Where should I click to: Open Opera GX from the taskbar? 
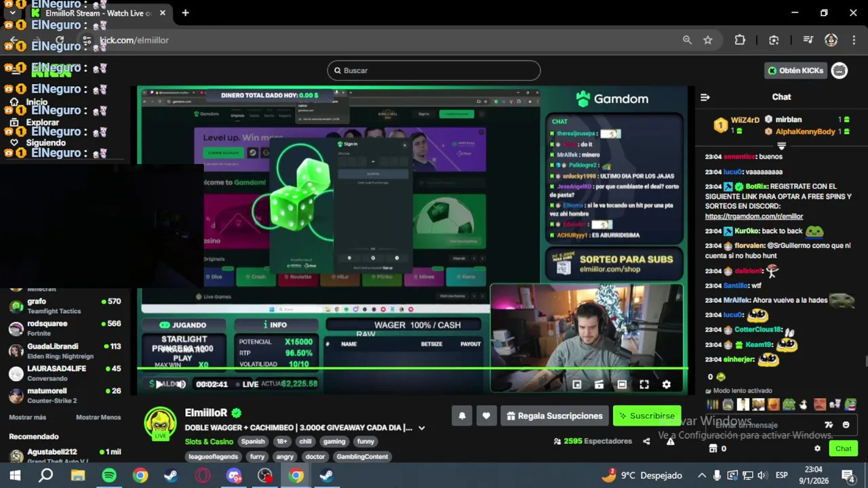(x=203, y=476)
